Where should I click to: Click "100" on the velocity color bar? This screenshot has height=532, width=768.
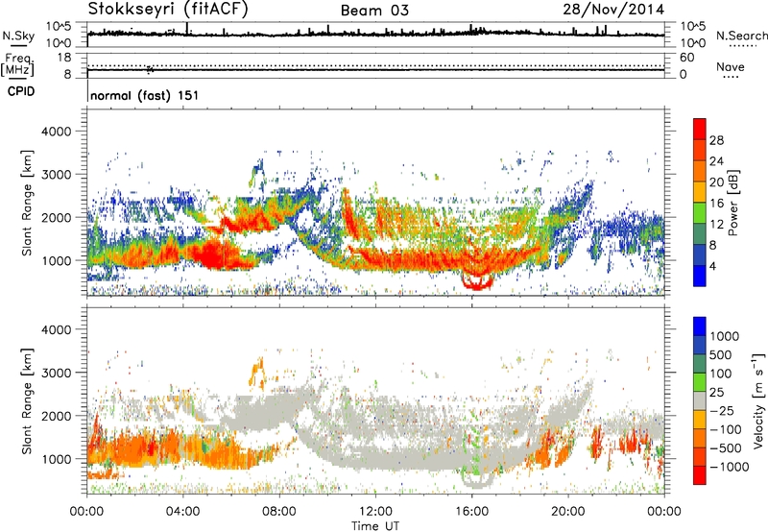pyautogui.click(x=721, y=374)
